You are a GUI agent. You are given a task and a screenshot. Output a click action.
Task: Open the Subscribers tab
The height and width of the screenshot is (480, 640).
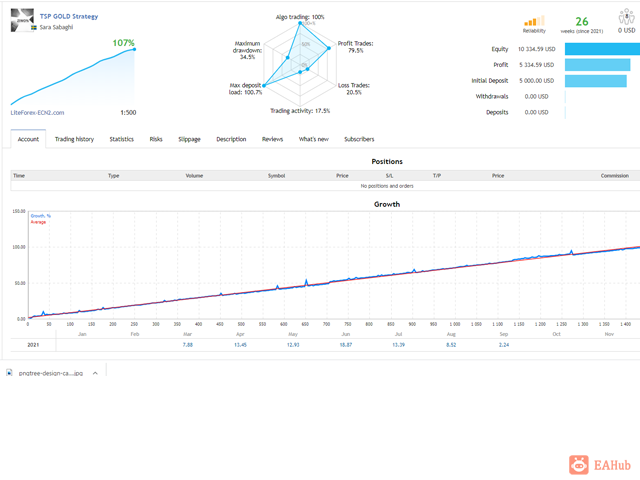coord(359,139)
